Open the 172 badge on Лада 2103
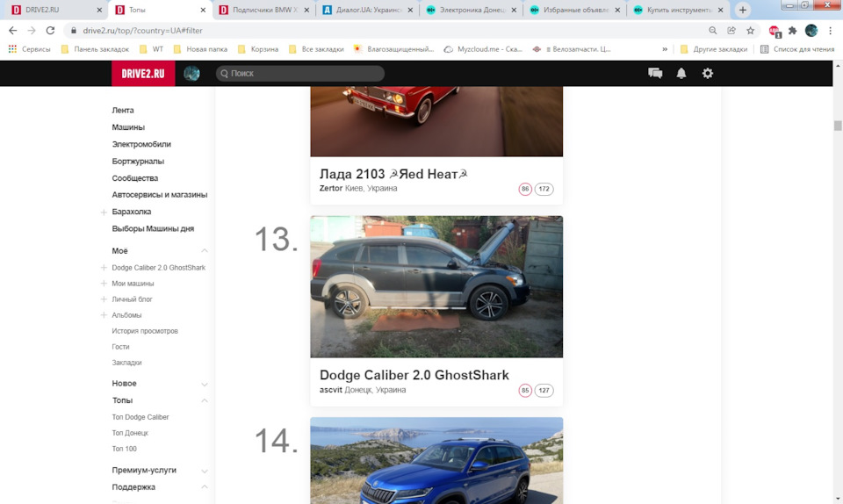The image size is (843, 504). click(544, 189)
